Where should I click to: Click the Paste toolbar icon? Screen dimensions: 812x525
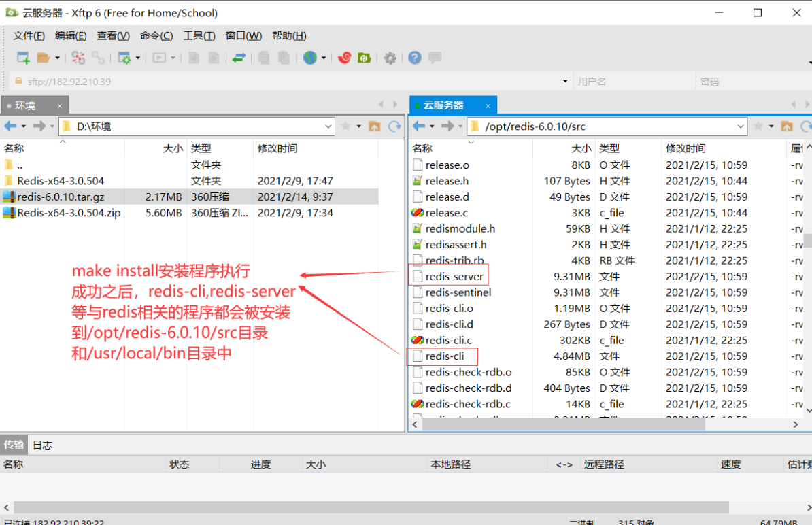(284, 58)
